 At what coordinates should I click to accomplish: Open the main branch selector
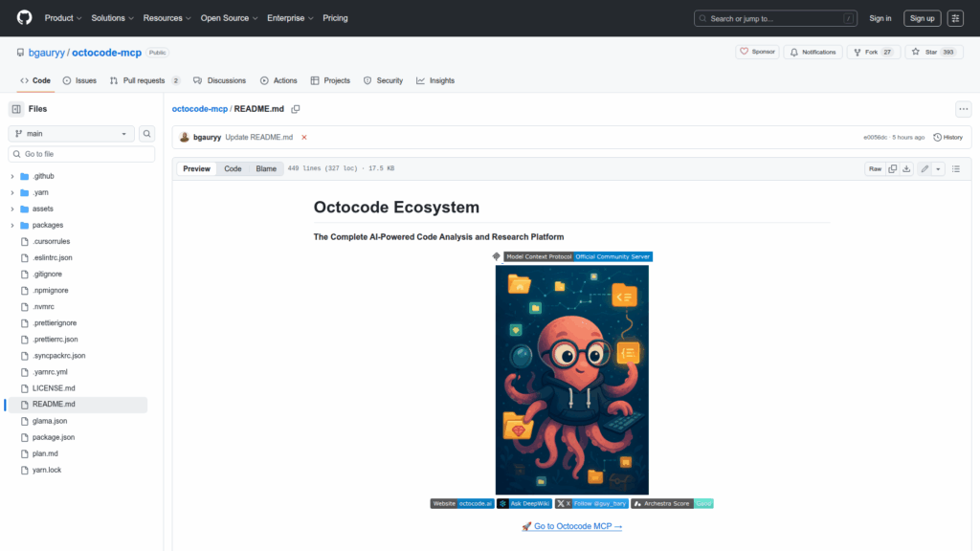[x=71, y=134]
